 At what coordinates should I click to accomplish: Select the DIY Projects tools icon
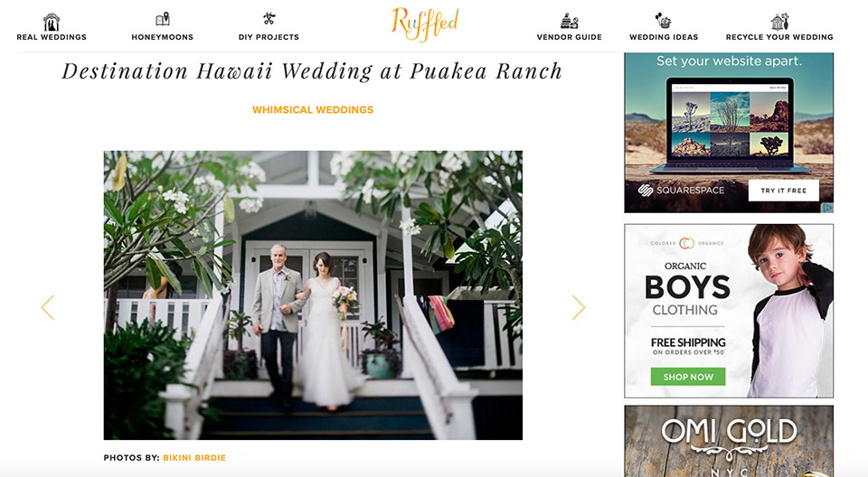coord(269,19)
